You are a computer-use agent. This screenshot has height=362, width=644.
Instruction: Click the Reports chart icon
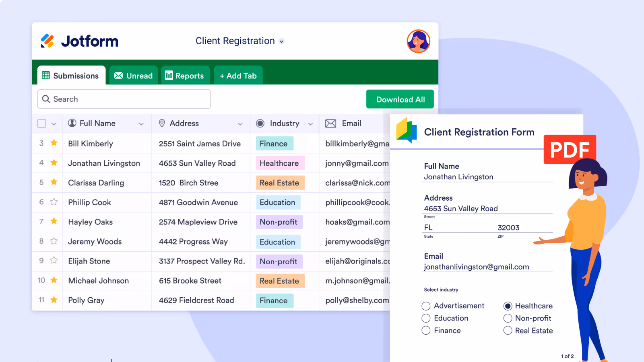pos(169,75)
